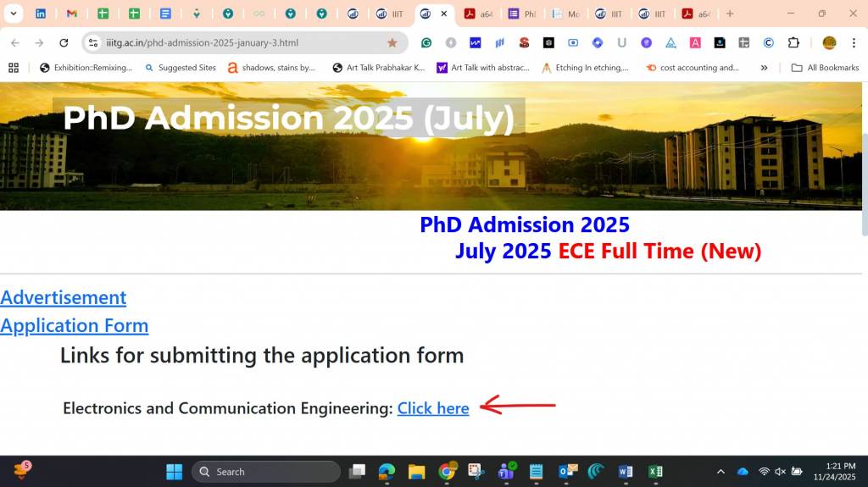868x487 pixels.
Task: Open the Application Form link
Action: pos(75,325)
